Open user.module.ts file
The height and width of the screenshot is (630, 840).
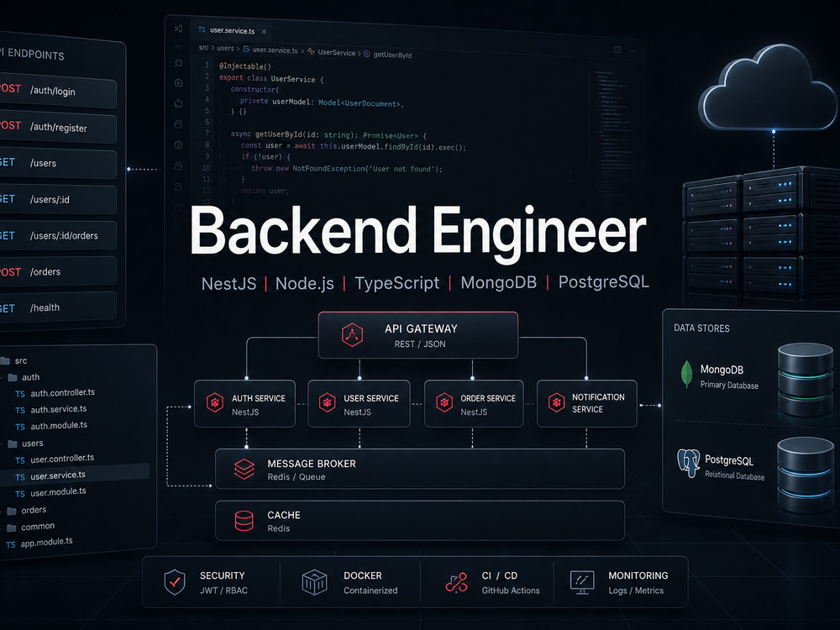click(x=51, y=492)
